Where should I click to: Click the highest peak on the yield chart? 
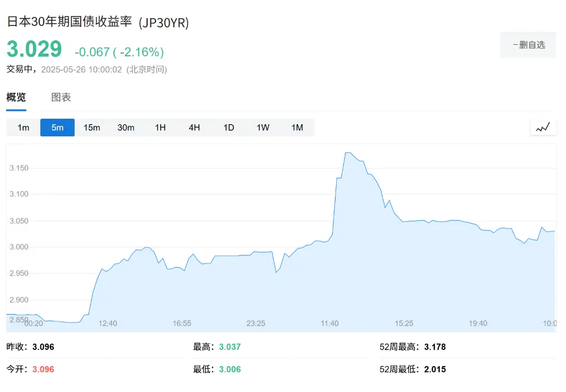click(348, 153)
